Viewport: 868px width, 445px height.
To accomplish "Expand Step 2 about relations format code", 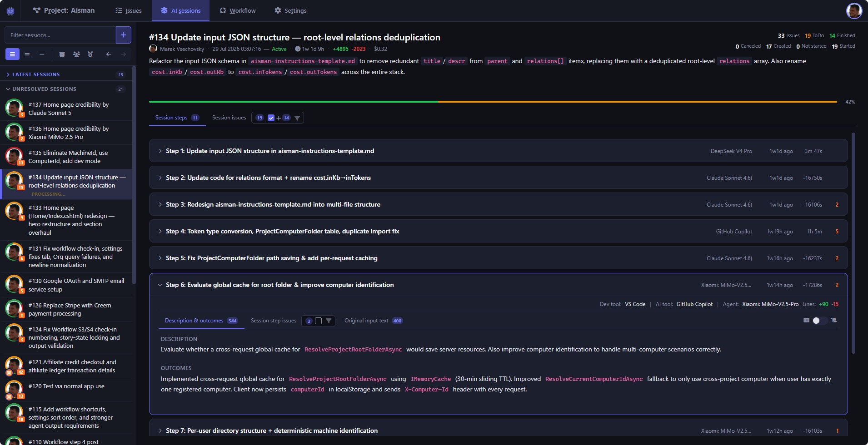I will click(x=160, y=178).
